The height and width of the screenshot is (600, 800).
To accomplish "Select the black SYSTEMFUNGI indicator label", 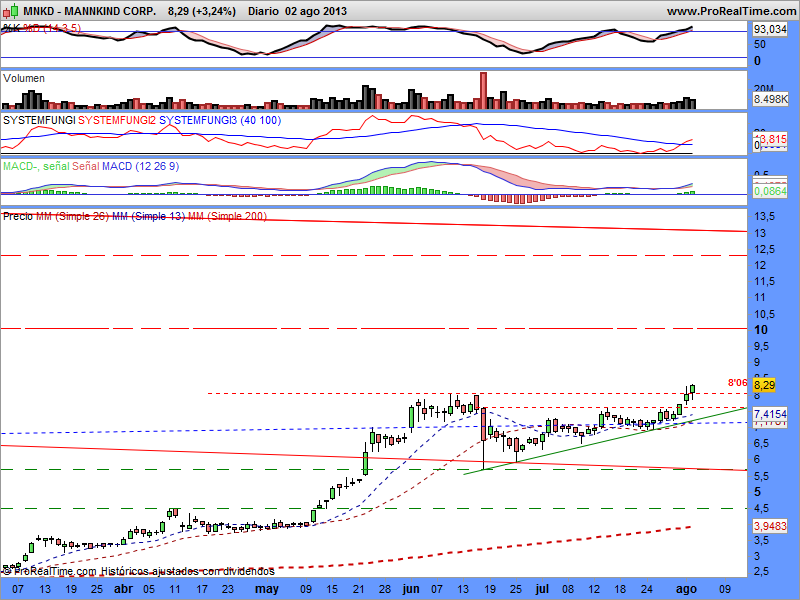I will pos(39,120).
